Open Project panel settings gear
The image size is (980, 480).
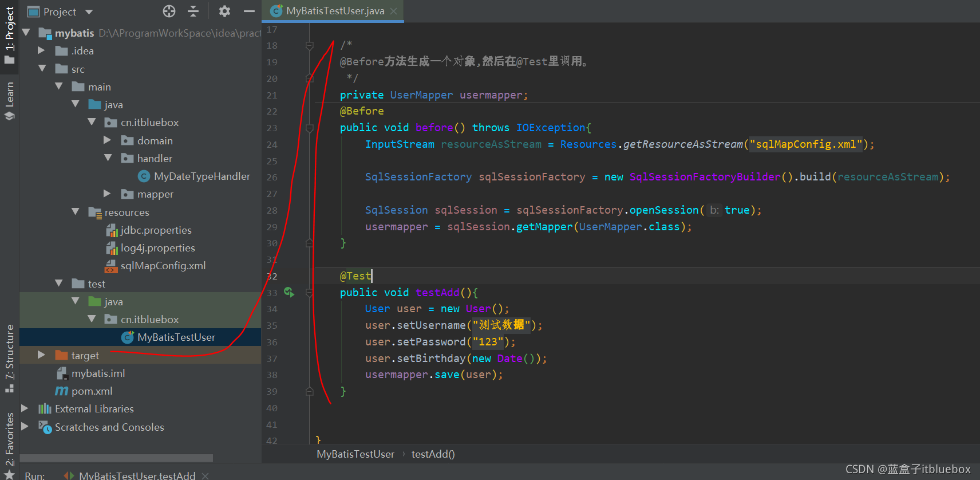point(224,11)
